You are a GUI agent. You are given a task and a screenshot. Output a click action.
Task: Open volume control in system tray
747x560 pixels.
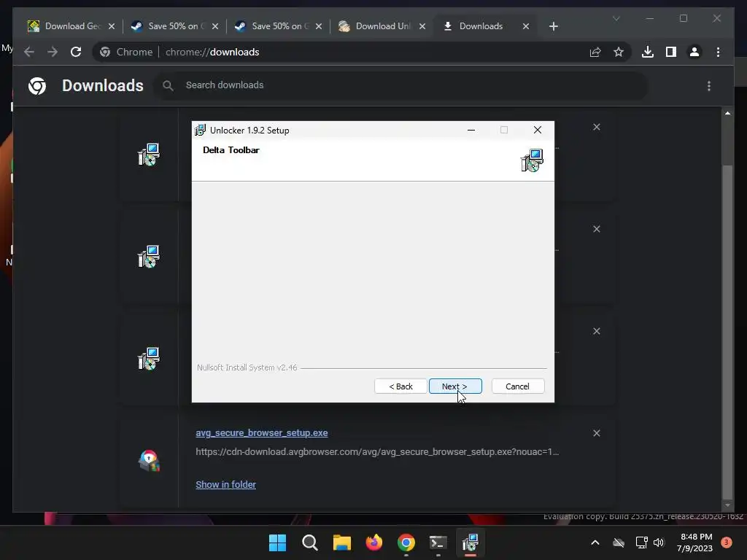659,542
